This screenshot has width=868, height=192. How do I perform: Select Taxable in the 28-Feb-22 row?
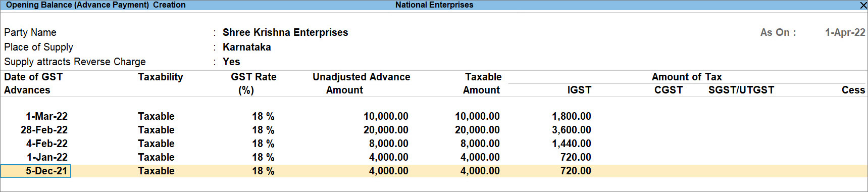pos(156,130)
